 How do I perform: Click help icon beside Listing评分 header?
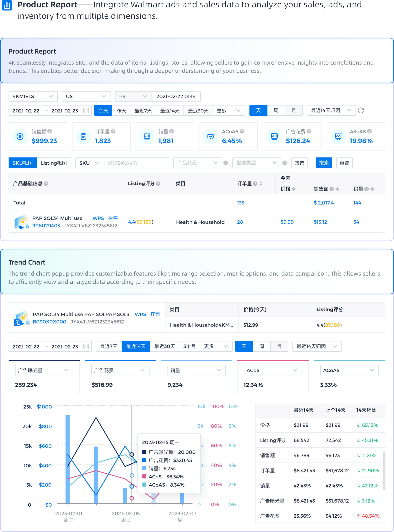(x=158, y=184)
